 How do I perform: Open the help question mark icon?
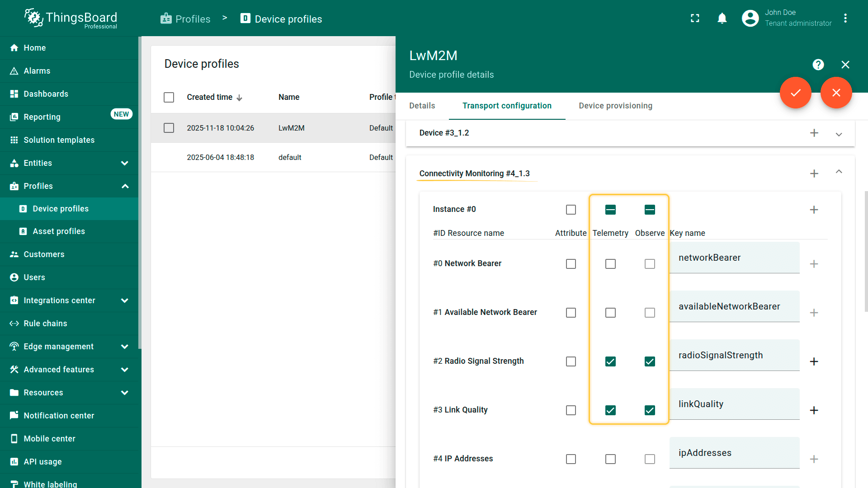(x=818, y=65)
